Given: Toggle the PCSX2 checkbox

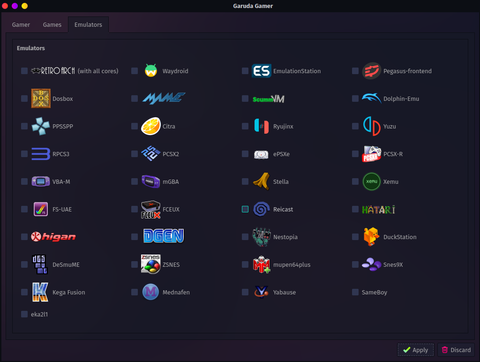Looking at the screenshot, I should pos(134,154).
